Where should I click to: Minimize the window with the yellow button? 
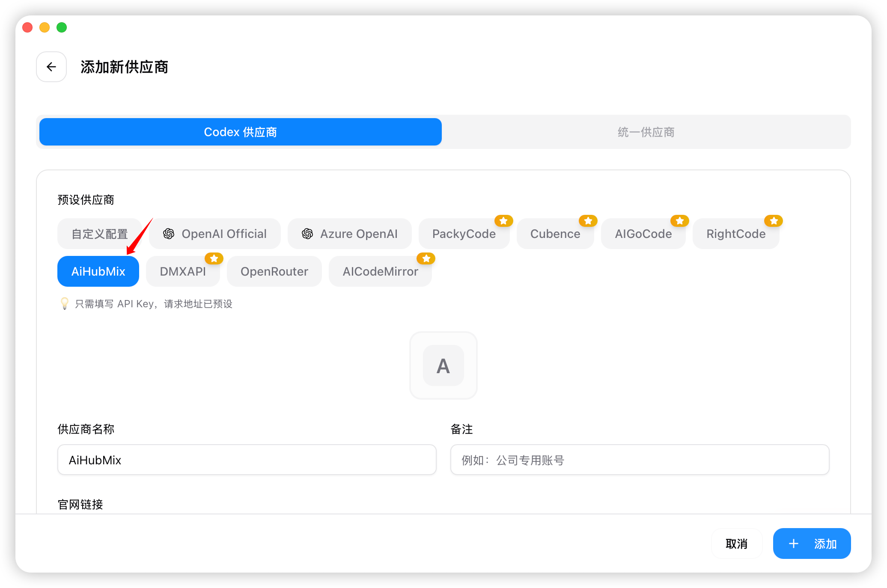coord(45,27)
